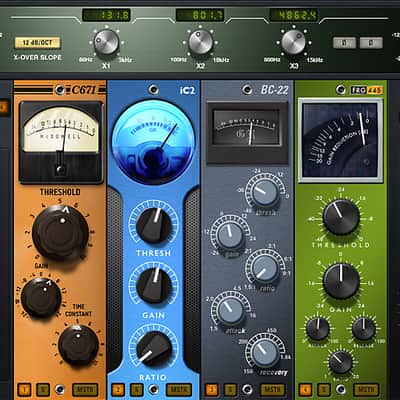The width and height of the screenshot is (400, 400).
Task: Click the FRG 445 release knob
Action: (364, 329)
